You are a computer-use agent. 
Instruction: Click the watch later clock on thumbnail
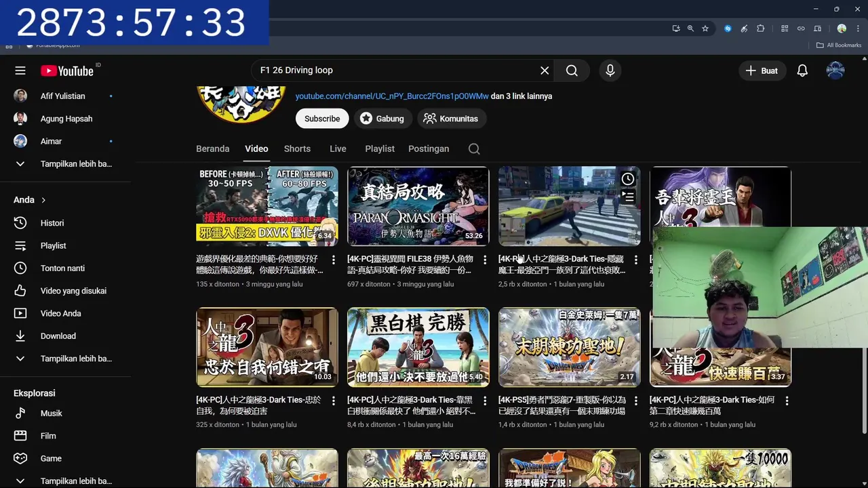(x=628, y=179)
